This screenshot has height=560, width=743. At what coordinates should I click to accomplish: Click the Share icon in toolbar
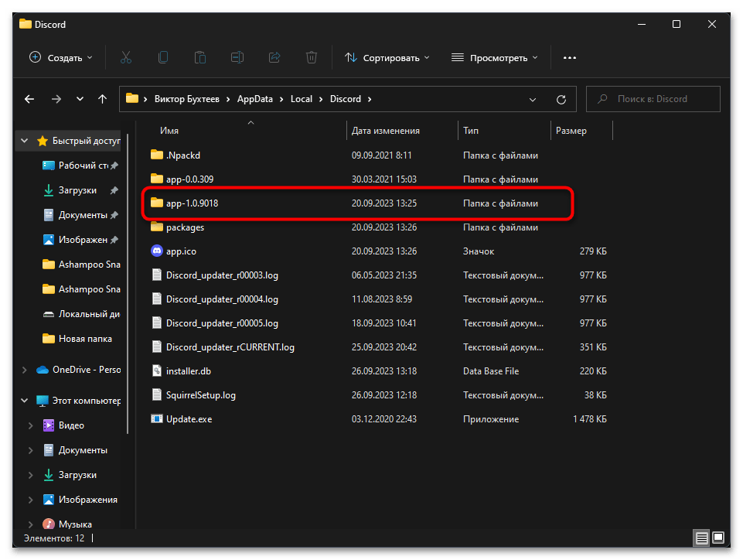(274, 57)
